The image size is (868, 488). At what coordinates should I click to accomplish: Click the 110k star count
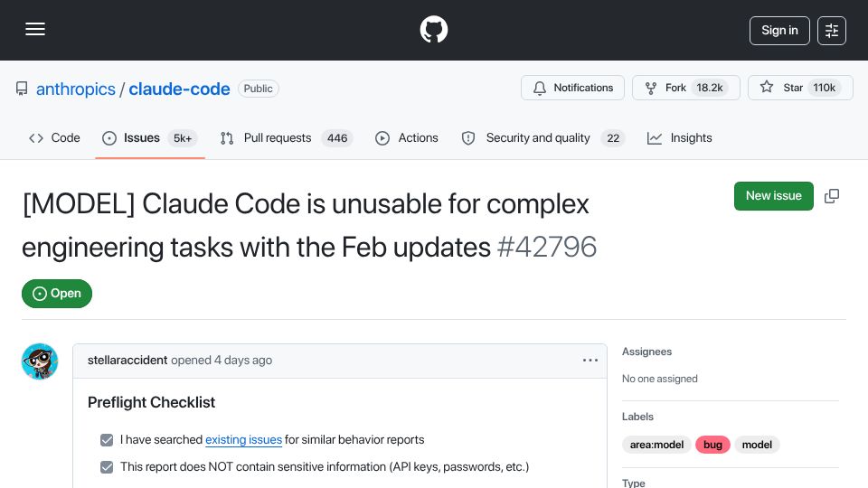click(825, 88)
